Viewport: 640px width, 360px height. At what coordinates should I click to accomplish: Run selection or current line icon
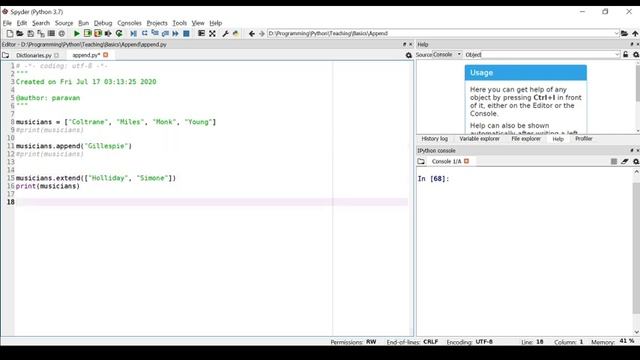[x=108, y=33]
